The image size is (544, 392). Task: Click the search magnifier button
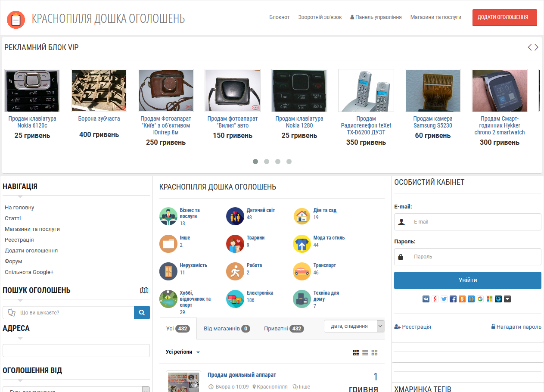tap(142, 312)
